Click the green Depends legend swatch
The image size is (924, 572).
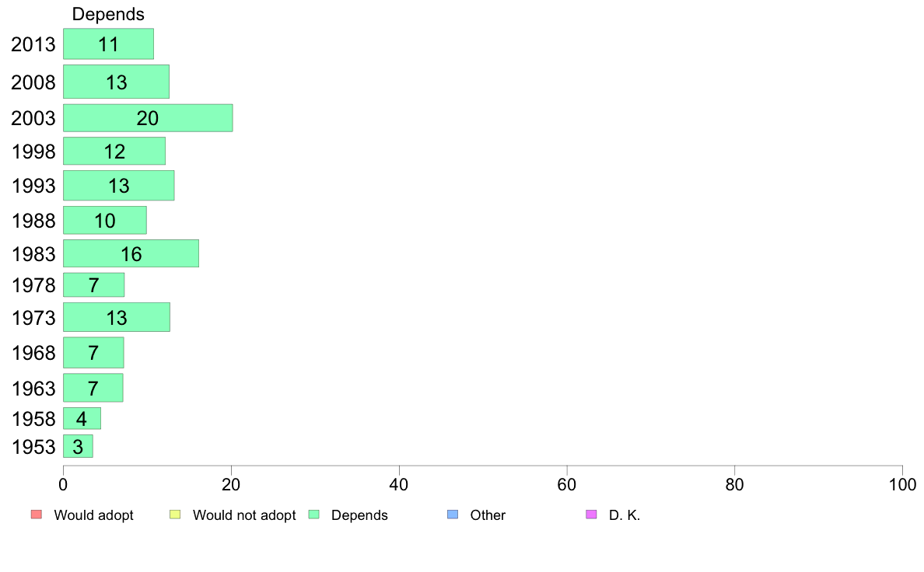(314, 514)
